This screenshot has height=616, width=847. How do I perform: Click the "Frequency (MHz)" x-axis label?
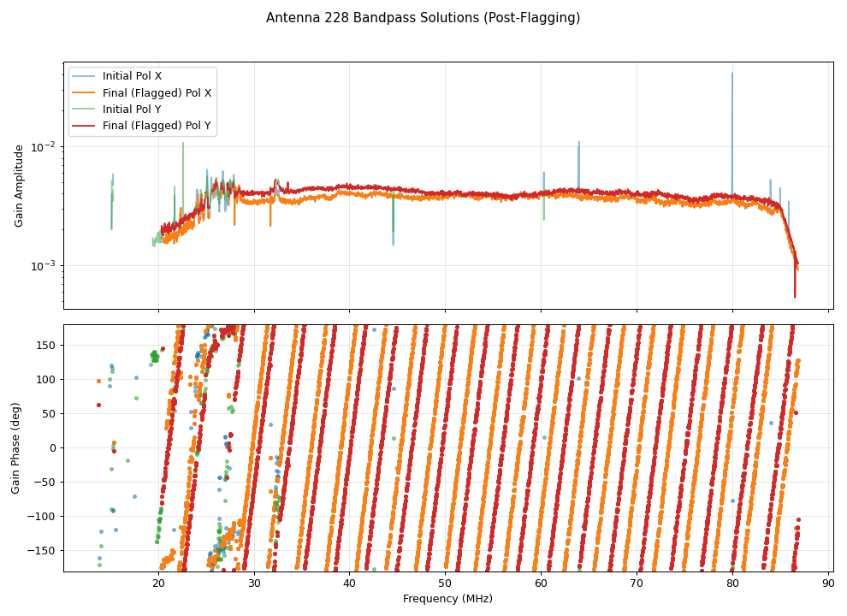[447, 599]
